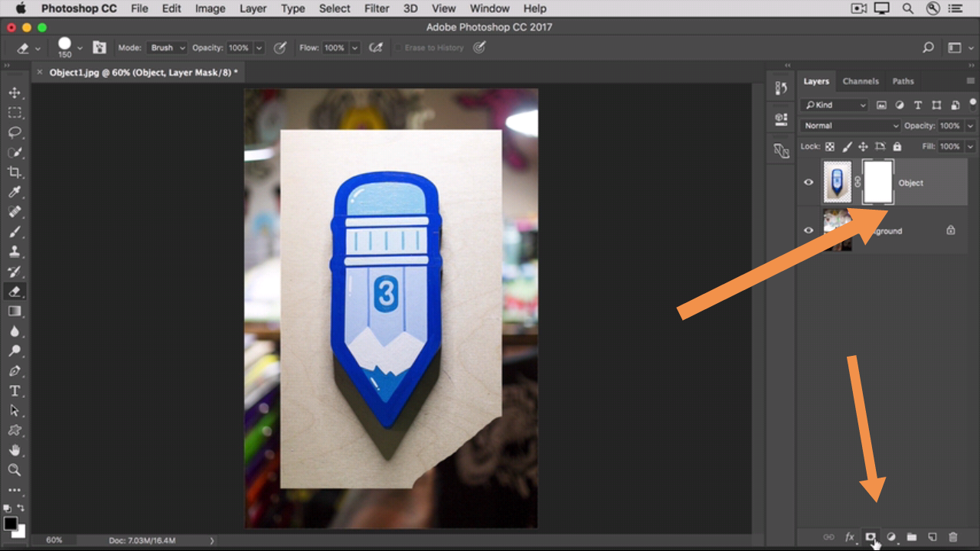Switch to the Paths tab
Screen dimensions: 980x551
click(903, 81)
